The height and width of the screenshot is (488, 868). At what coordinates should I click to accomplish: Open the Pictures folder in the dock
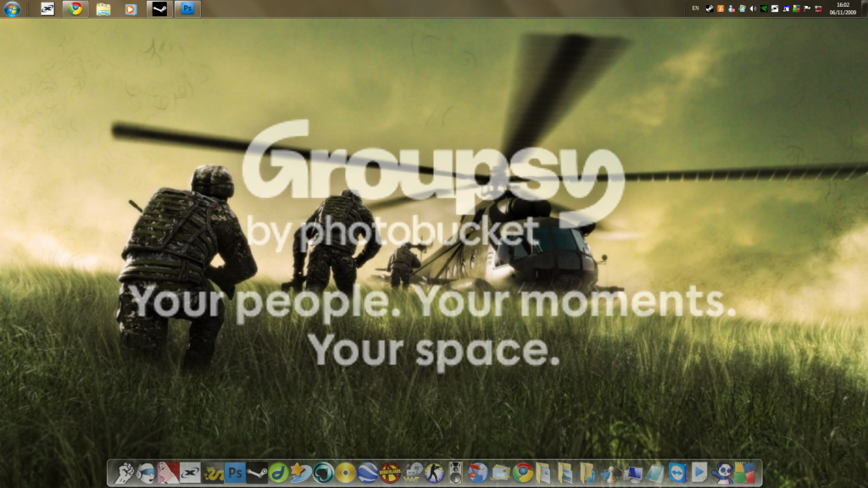[566, 473]
